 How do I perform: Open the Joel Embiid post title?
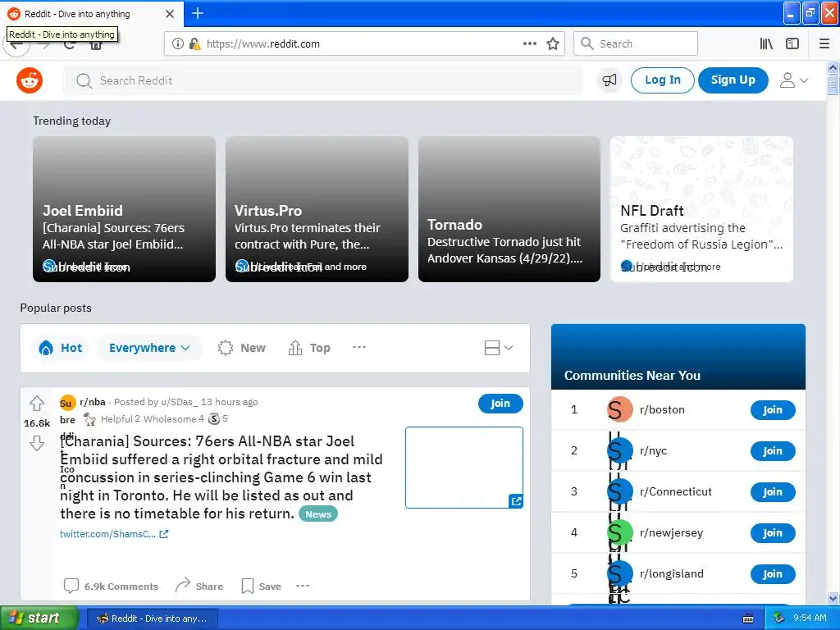pyautogui.click(x=221, y=477)
